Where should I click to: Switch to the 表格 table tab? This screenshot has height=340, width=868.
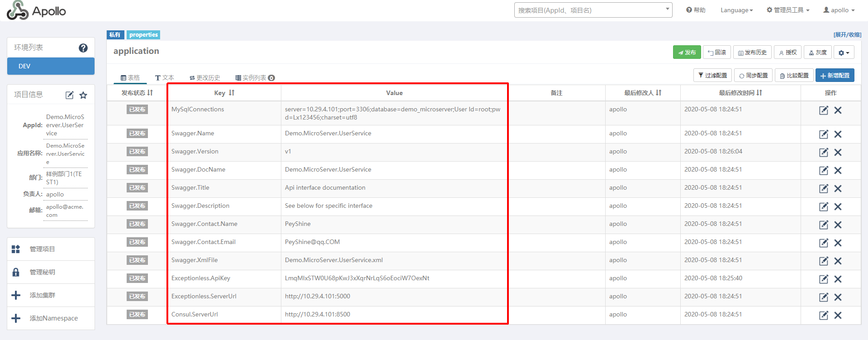[130, 77]
